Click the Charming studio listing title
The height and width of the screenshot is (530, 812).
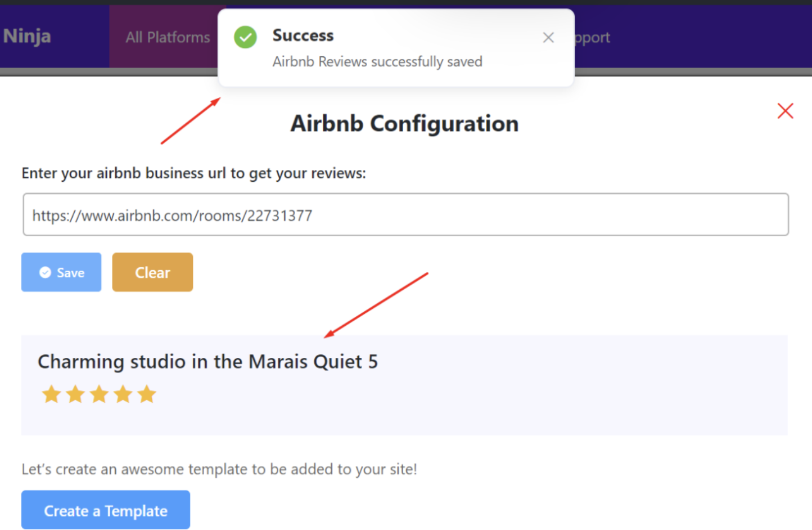[x=207, y=361]
